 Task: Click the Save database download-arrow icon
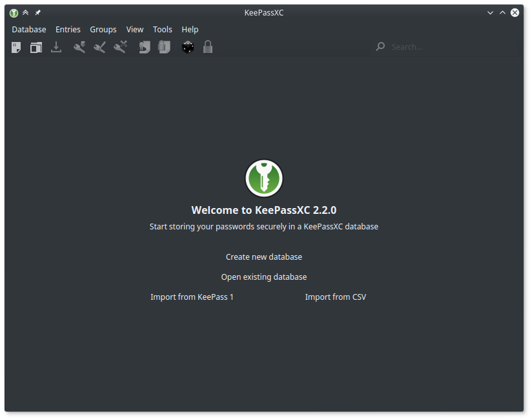coord(56,47)
